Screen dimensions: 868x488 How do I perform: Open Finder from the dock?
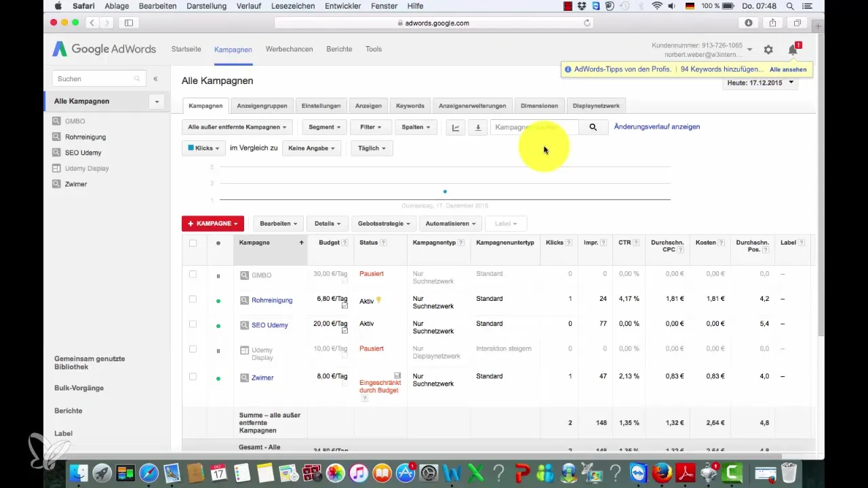pos(79,472)
